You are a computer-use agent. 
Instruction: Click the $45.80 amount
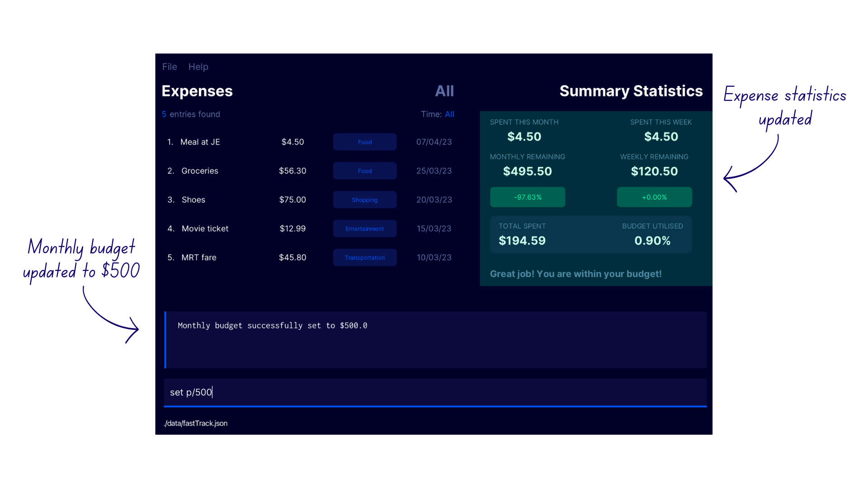coord(292,258)
